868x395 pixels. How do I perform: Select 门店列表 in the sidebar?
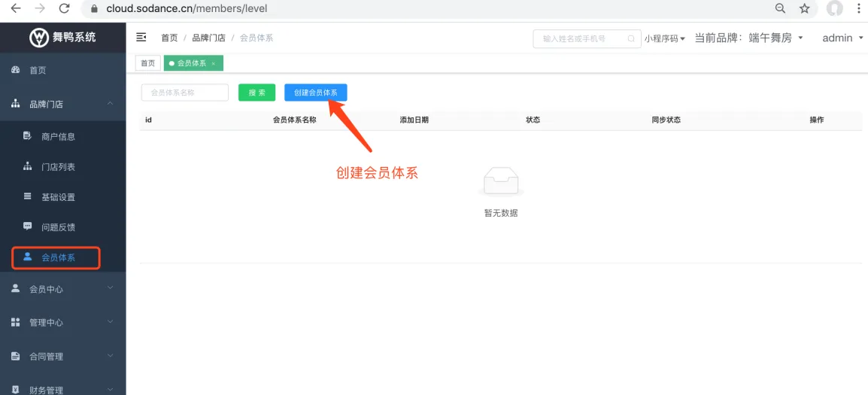pyautogui.click(x=58, y=167)
